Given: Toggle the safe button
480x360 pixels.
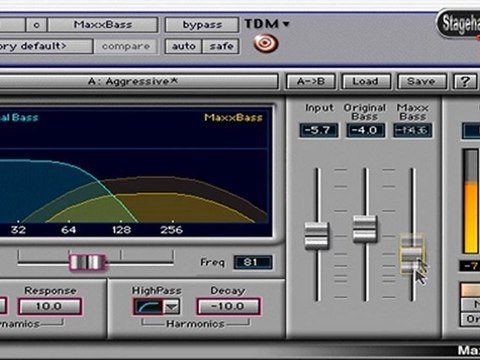Looking at the screenshot, I should 221,46.
